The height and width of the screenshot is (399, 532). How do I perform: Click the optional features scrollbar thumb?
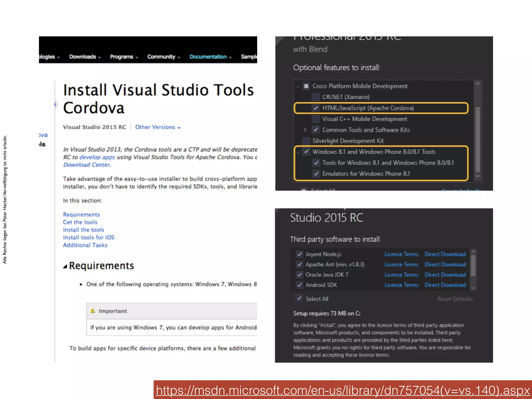click(x=477, y=139)
